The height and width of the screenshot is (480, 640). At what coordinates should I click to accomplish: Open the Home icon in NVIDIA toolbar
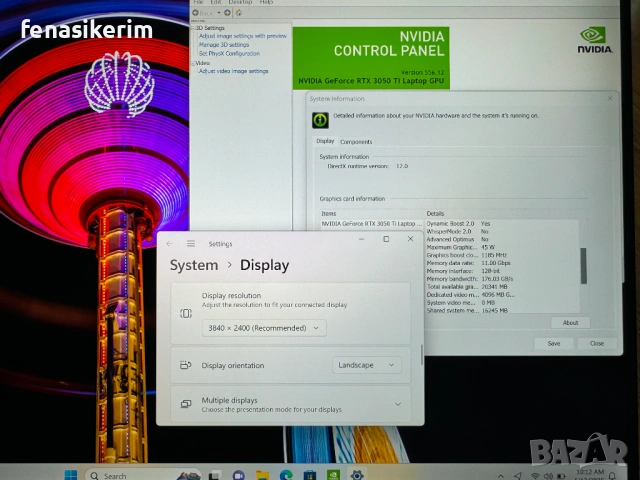tap(239, 13)
